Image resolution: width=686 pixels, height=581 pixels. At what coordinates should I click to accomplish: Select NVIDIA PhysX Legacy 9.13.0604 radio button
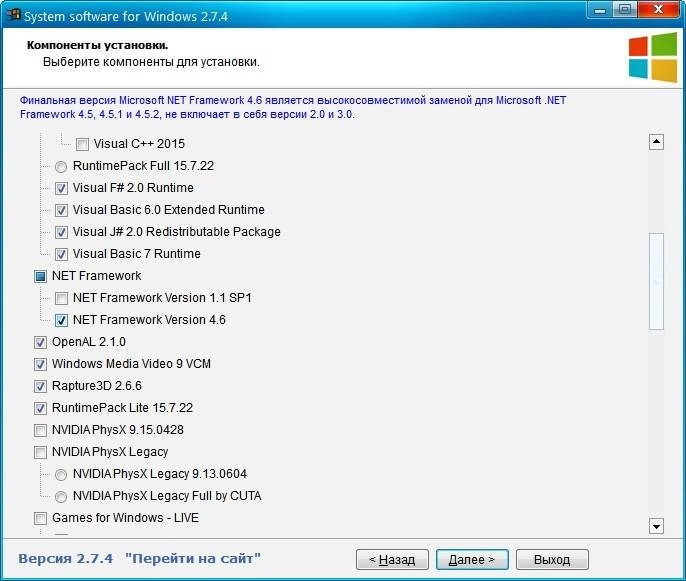click(61, 474)
